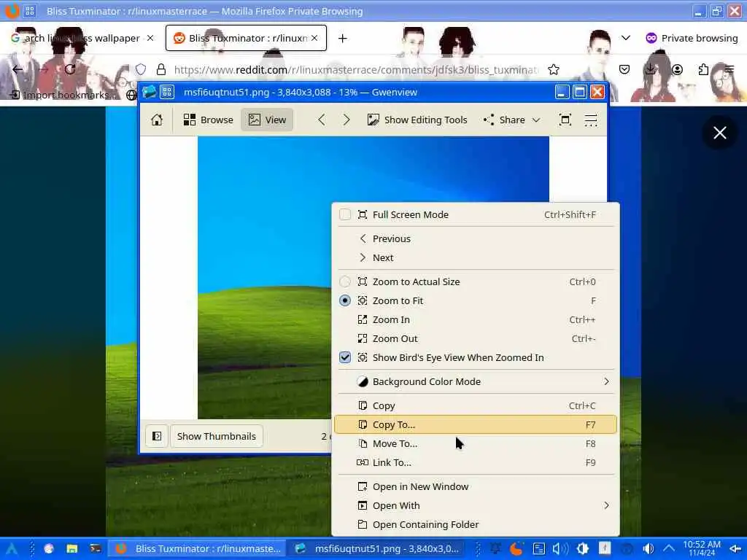Click Import bookmarks in bookmarks toolbar
The width and height of the screenshot is (747, 560).
tap(63, 95)
